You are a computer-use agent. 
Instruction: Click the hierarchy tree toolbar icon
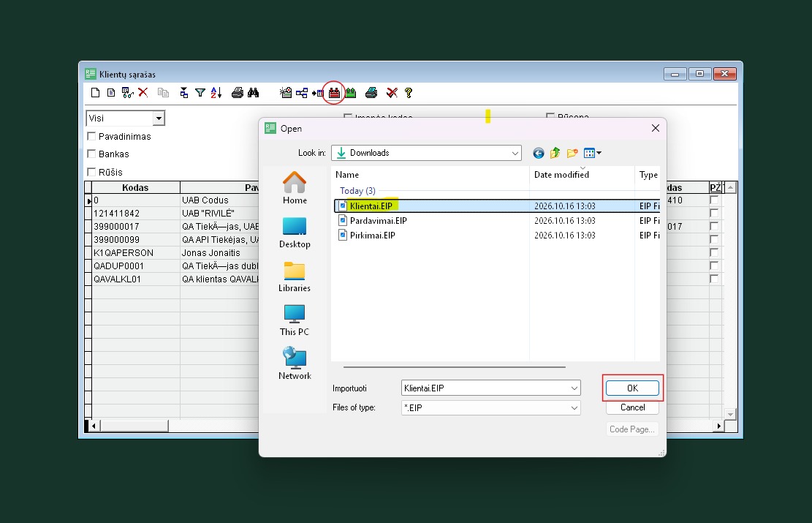302,93
